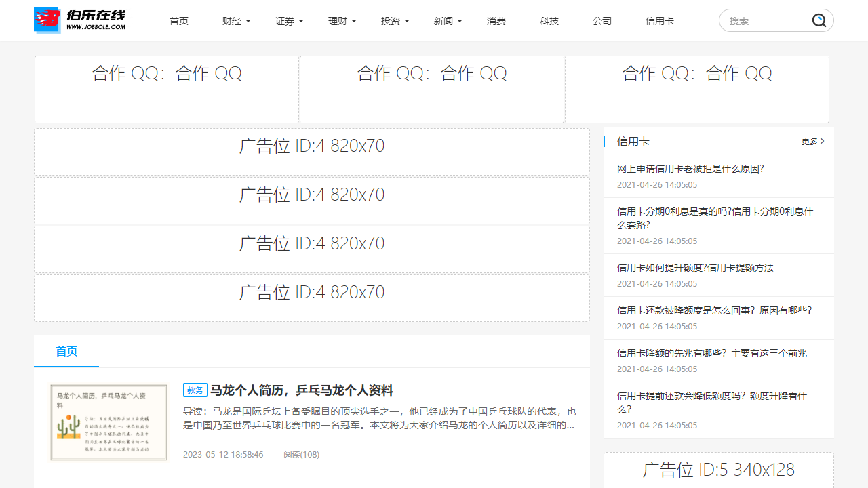Click 更多 link in 信用卡 panel
This screenshot has height=488, width=868.
coord(812,142)
